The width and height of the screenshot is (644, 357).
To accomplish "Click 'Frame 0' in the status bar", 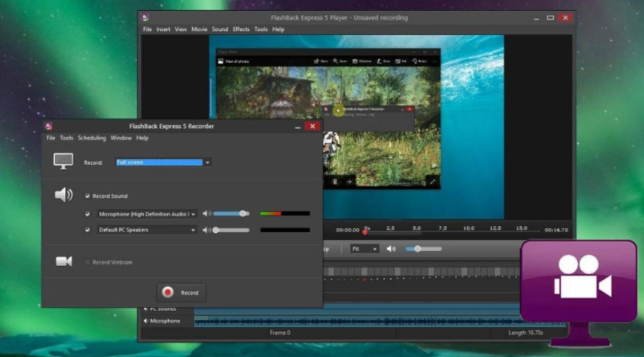I will point(280,333).
